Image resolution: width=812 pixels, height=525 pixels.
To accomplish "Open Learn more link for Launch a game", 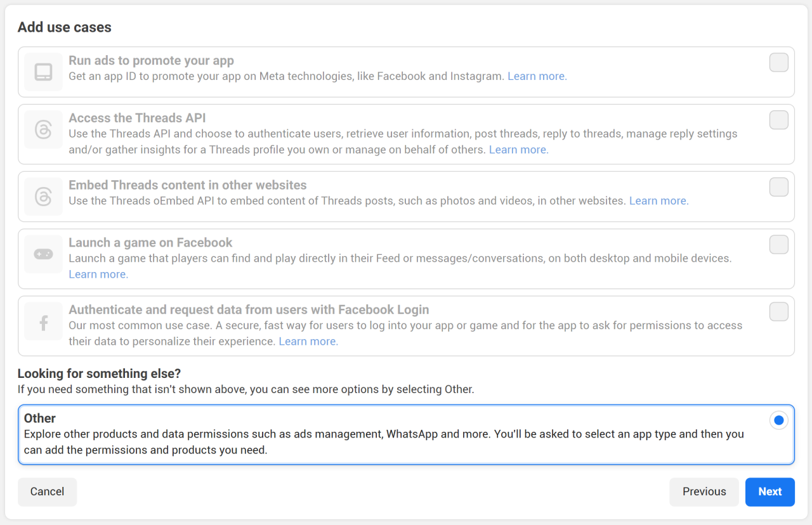I will 98,274.
